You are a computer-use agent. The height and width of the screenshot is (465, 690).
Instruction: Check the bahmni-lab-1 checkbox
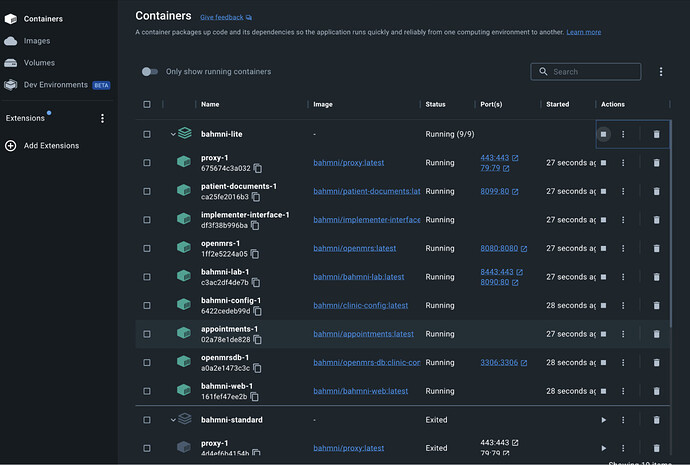tap(147, 277)
